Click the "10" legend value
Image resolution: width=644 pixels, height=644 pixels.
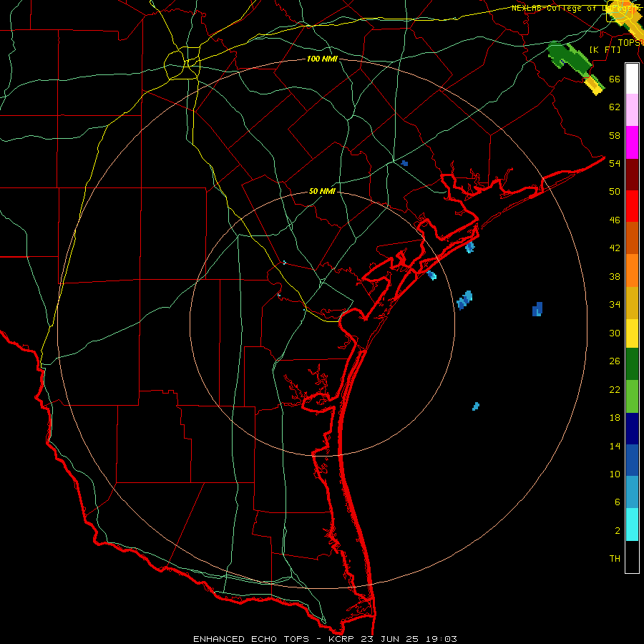click(x=615, y=474)
